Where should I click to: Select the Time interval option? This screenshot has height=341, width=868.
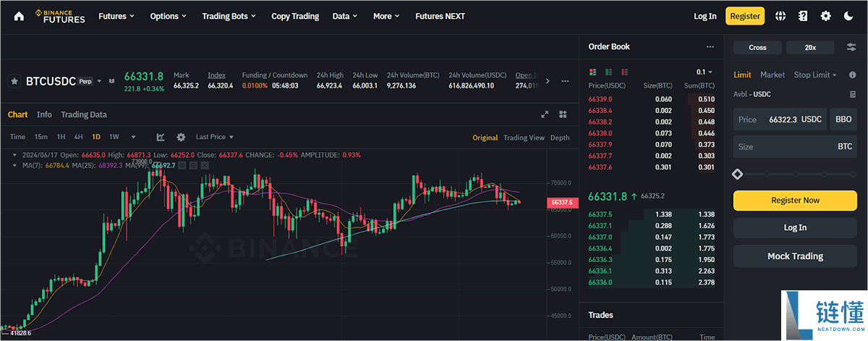[17, 137]
